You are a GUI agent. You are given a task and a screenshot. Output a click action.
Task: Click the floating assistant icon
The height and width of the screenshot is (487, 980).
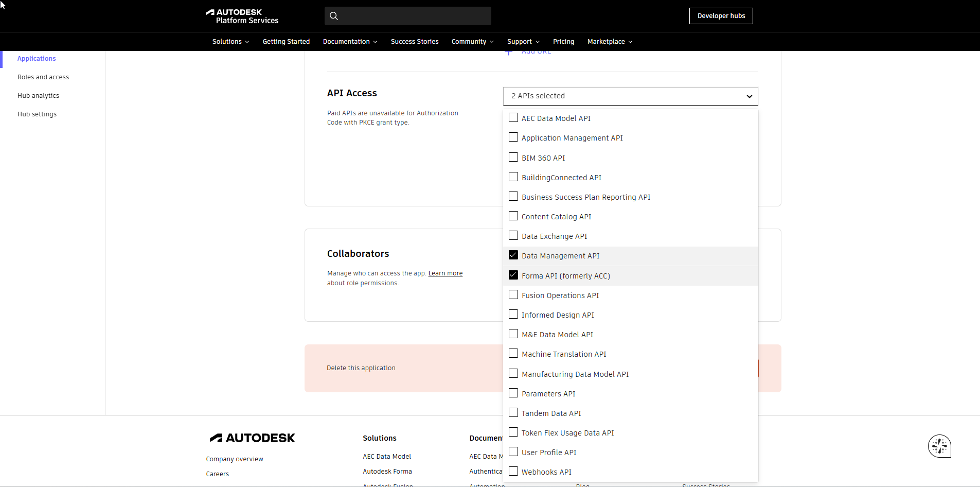[x=939, y=446]
